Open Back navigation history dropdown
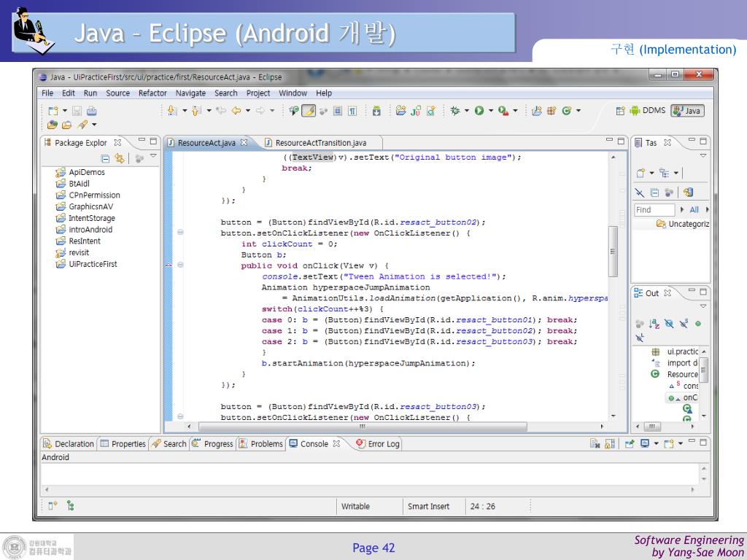This screenshot has height=560, width=747. tap(248, 111)
